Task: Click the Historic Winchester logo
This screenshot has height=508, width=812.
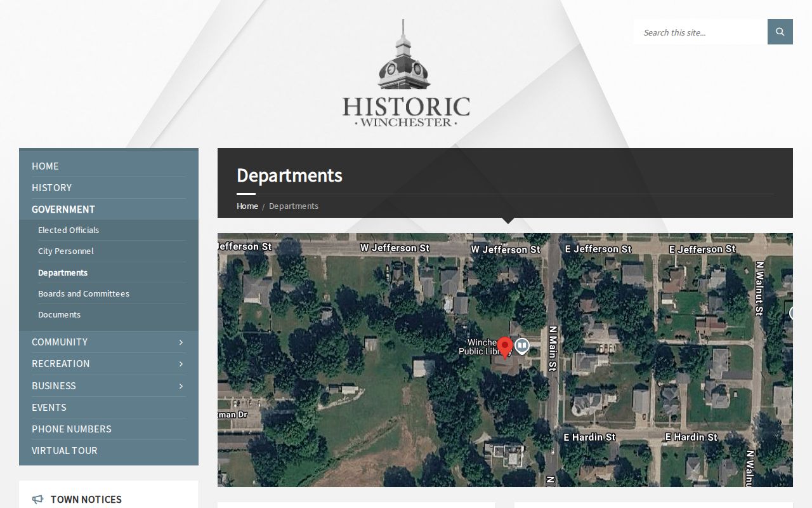Action: 406,73
